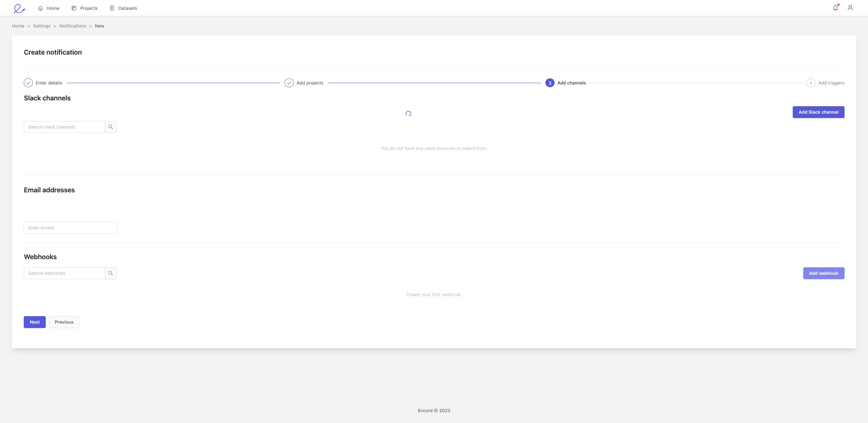Click the Home breadcrumb link
This screenshot has width=868, height=423.
click(x=18, y=26)
